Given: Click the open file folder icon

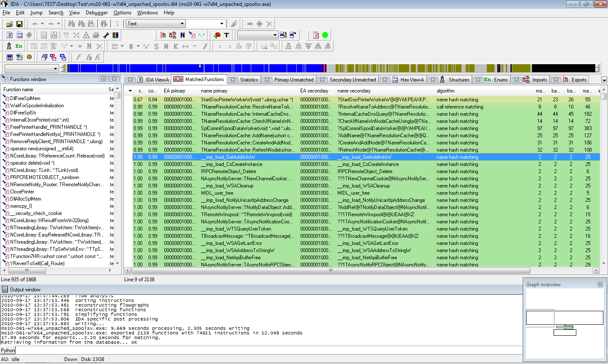Looking at the screenshot, I should click(x=9, y=24).
